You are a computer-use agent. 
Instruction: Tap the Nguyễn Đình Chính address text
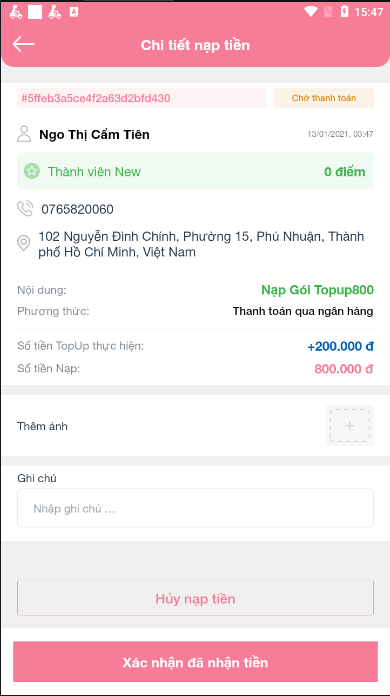click(x=201, y=244)
